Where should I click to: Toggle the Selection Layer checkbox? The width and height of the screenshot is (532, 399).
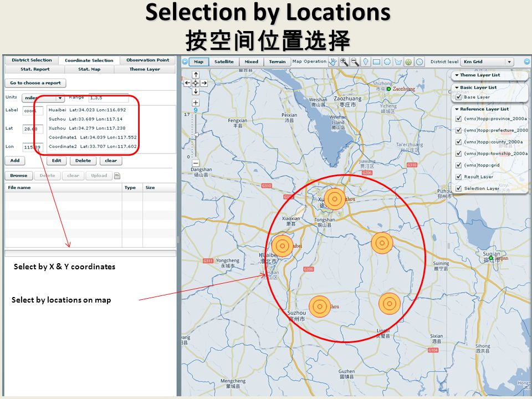(459, 188)
